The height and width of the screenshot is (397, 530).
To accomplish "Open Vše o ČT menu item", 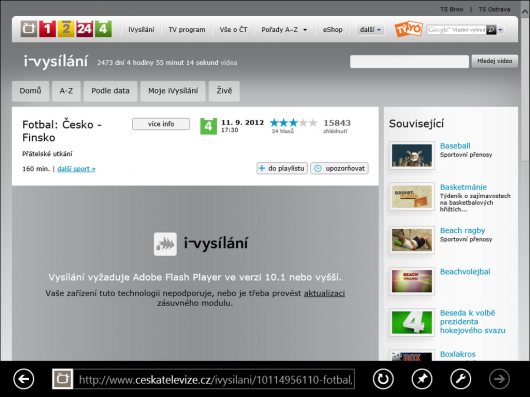I will click(233, 30).
